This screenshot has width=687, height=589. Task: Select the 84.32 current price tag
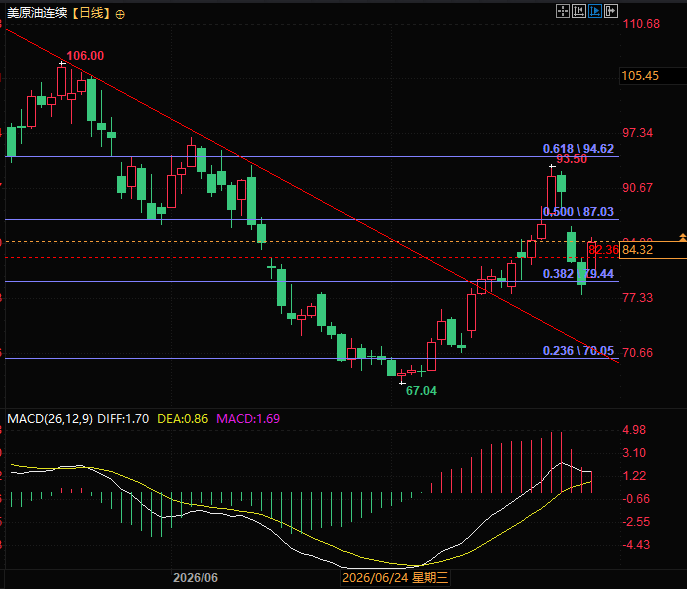(653, 250)
